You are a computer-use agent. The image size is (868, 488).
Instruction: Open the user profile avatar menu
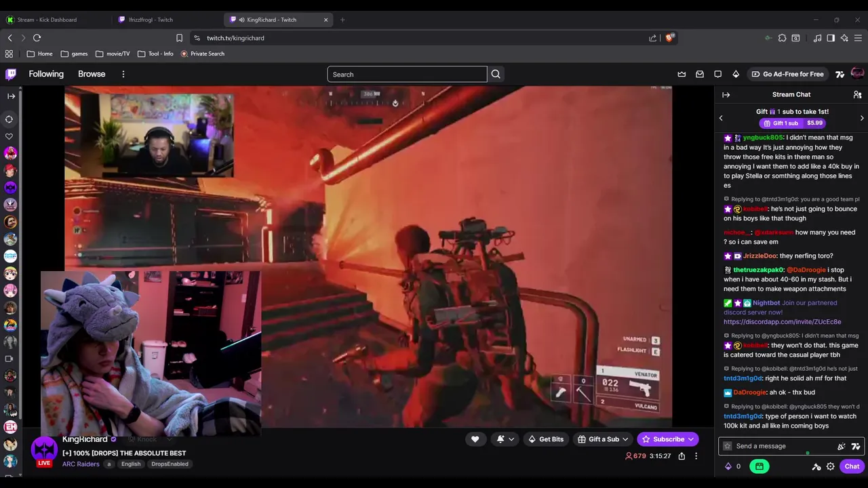point(857,73)
